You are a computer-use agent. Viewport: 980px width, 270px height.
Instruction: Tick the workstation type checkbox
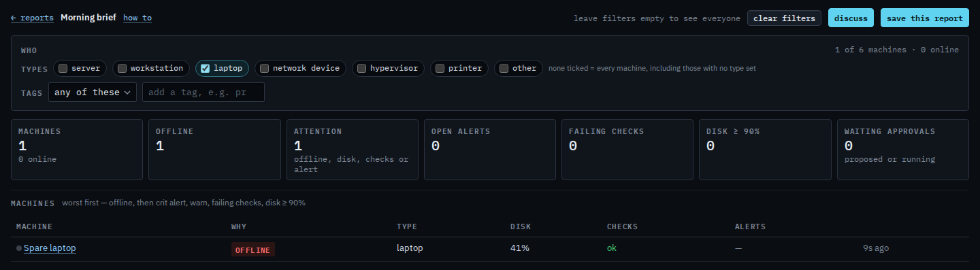(x=122, y=68)
